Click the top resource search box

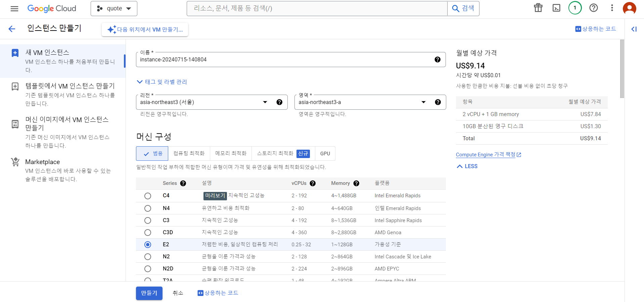pos(317,8)
